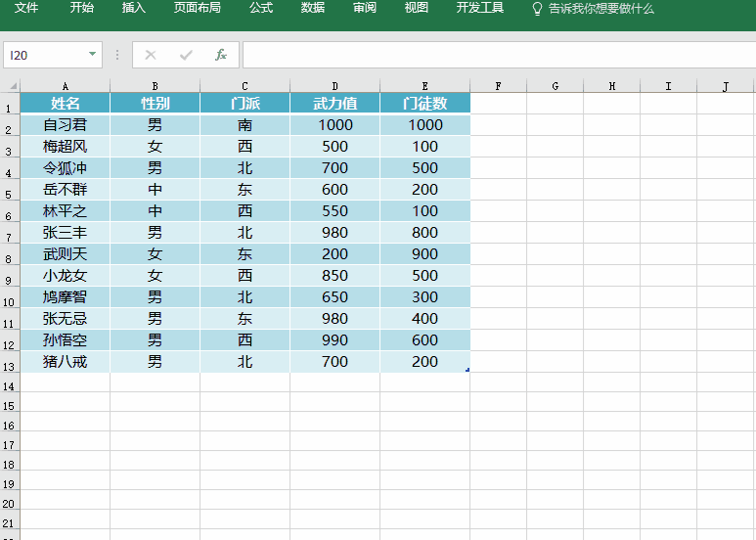The image size is (756, 540).
Task: Open the Insert Function fx icon
Action: click(221, 55)
